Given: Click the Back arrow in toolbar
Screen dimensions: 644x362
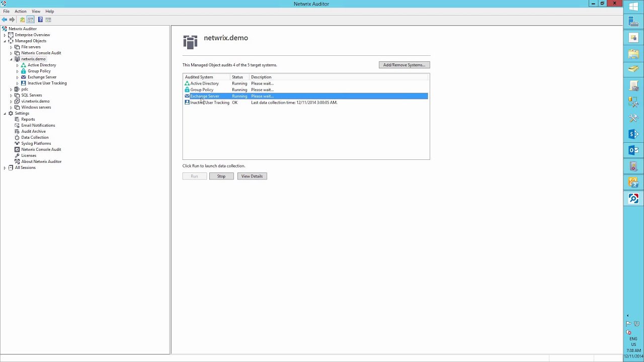Looking at the screenshot, I should pyautogui.click(x=5, y=20).
